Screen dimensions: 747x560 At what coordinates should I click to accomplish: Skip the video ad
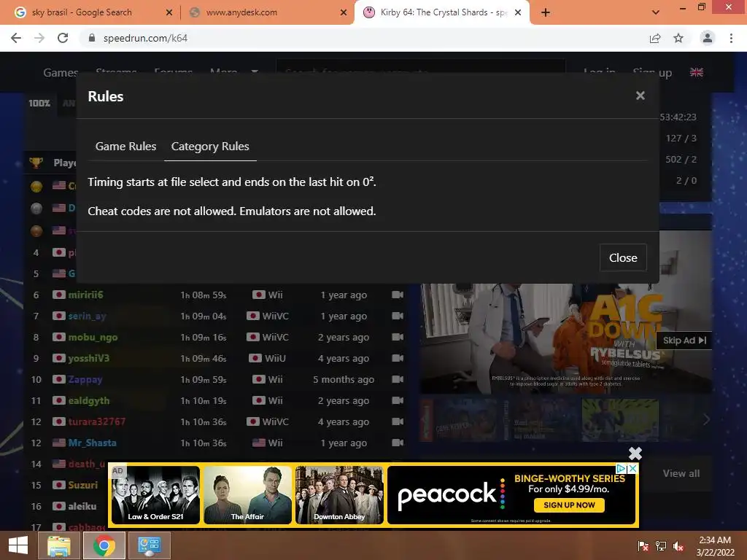[x=684, y=340]
